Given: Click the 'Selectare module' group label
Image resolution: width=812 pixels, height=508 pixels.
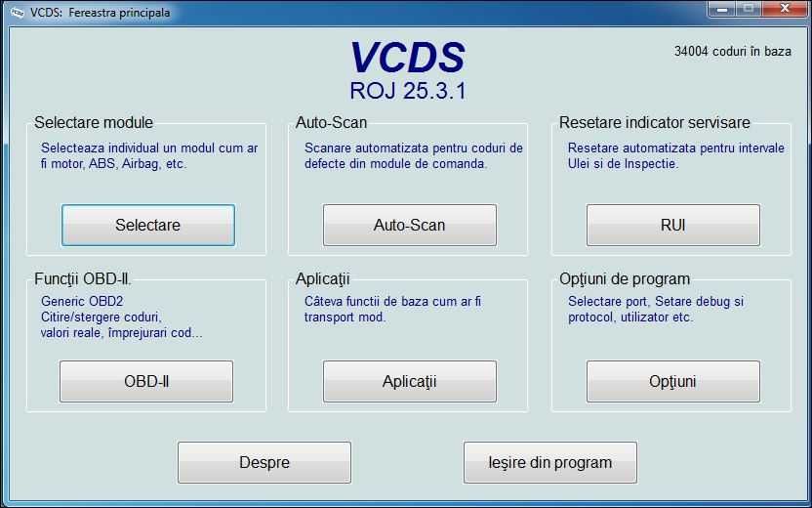Looking at the screenshot, I should coord(94,122).
